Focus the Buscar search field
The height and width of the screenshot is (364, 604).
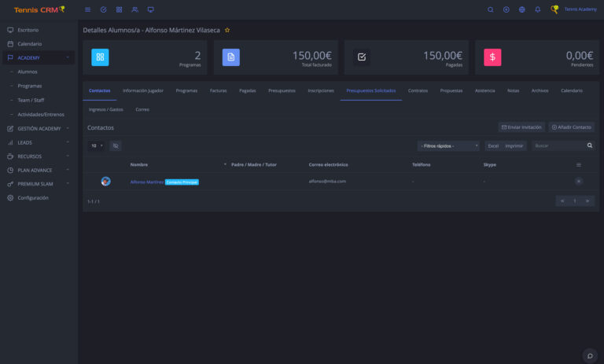point(558,146)
